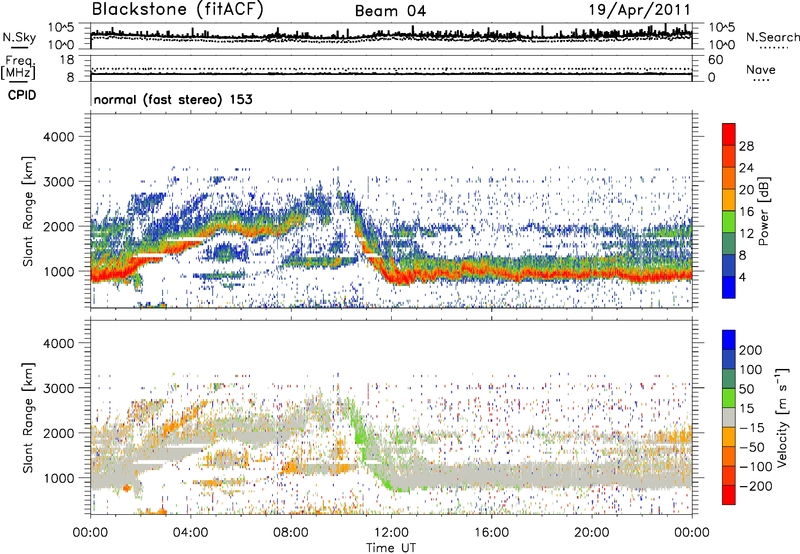Viewport: 800px width, 554px height.
Task: Click the "CPID" row label
Action: coord(22,95)
